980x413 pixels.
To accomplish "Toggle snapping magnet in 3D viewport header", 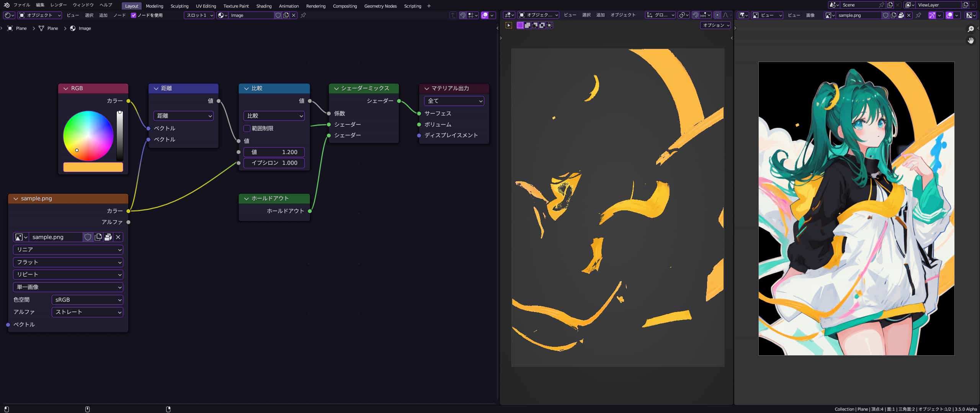I will coord(696,15).
